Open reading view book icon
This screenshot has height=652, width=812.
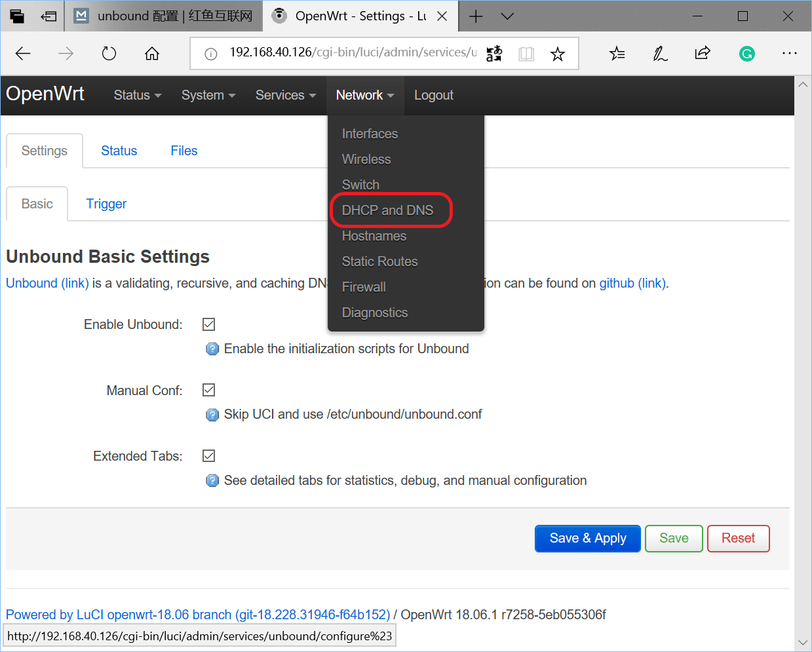(x=526, y=54)
